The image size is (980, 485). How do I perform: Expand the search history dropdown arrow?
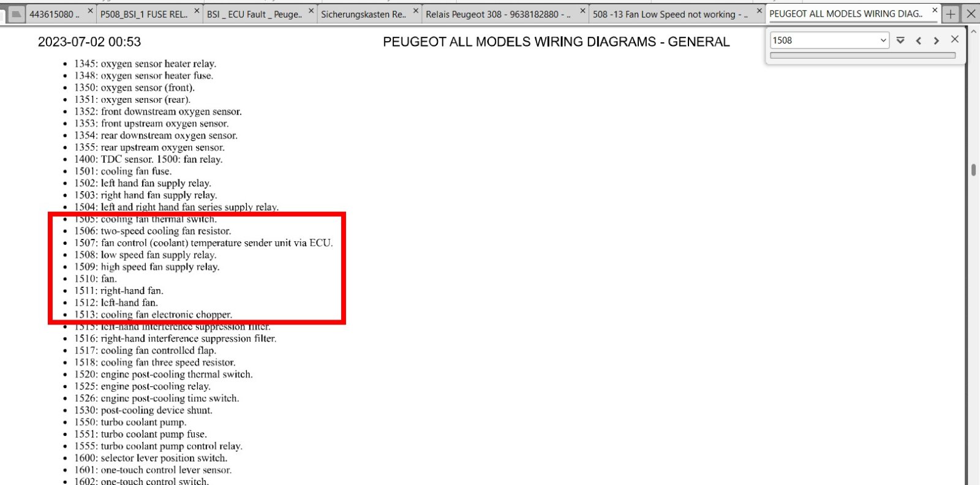pyautogui.click(x=883, y=40)
